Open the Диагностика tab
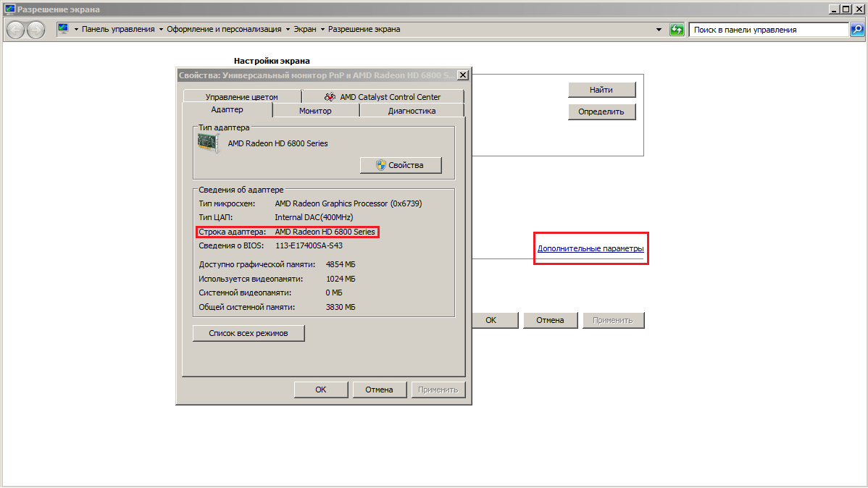 click(x=412, y=111)
